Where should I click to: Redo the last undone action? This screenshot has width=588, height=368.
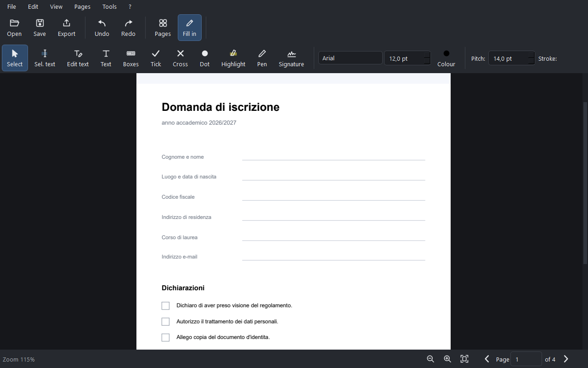point(128,28)
